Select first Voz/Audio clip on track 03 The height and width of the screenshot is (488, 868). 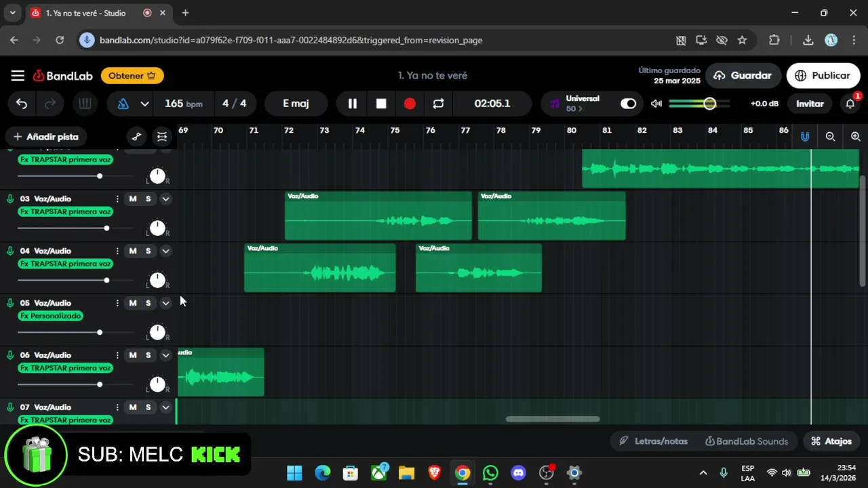(x=378, y=216)
